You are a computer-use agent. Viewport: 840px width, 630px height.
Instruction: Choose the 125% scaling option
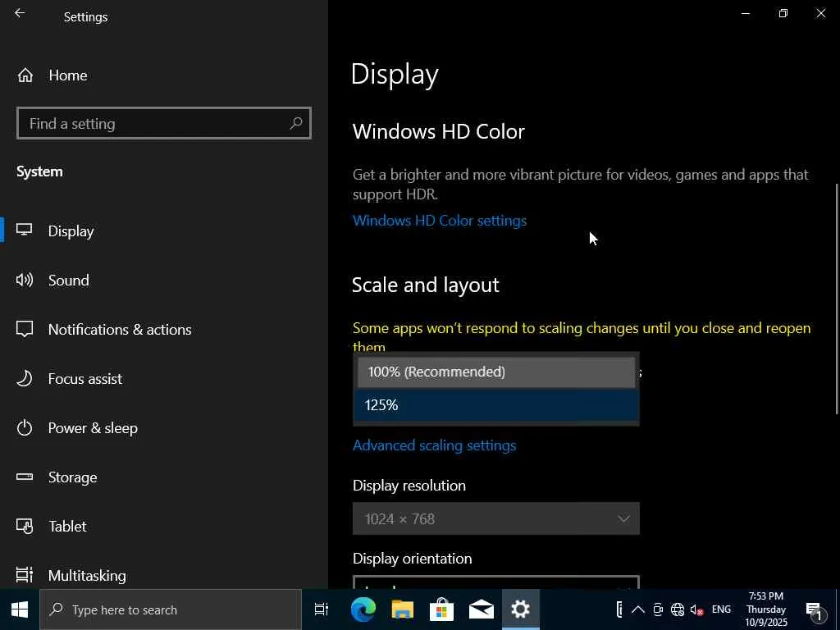(x=496, y=405)
